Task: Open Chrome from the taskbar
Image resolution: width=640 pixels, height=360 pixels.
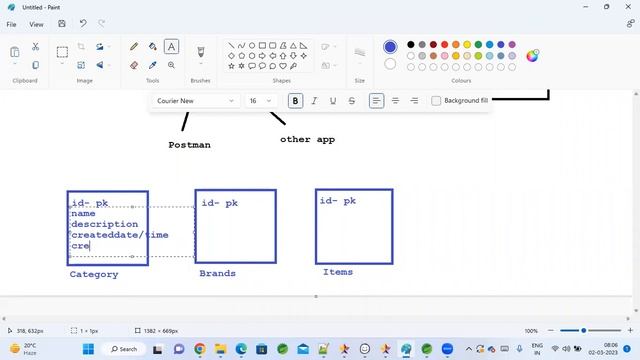Action: [x=200, y=349]
